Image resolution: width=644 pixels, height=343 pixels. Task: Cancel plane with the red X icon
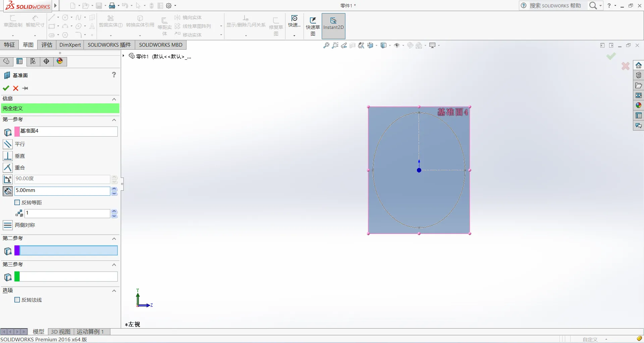click(x=15, y=88)
